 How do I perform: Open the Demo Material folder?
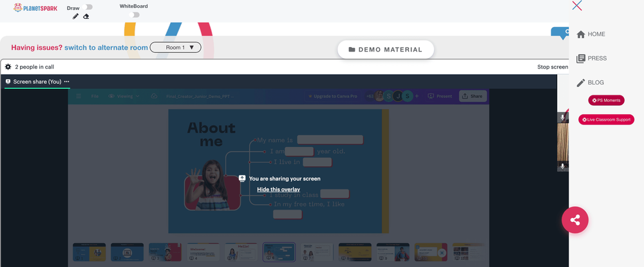pyautogui.click(x=386, y=50)
